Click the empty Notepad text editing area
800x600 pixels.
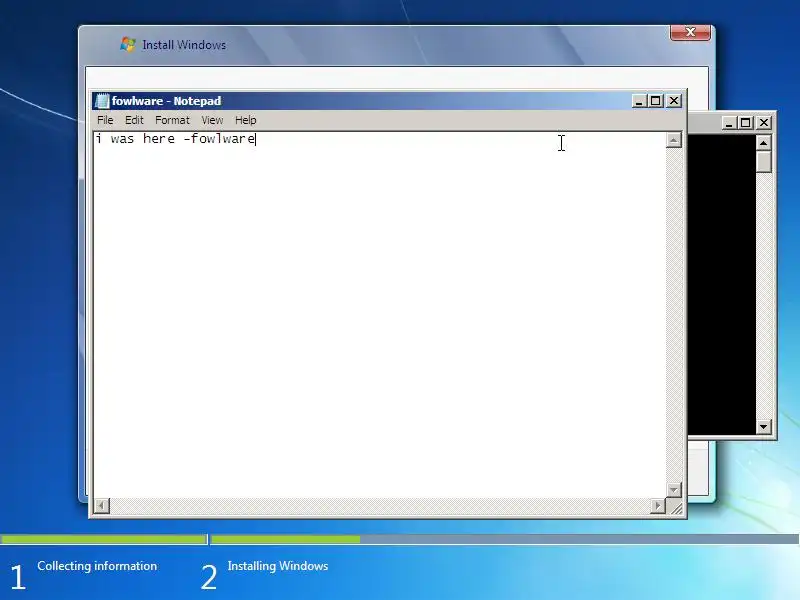pyautogui.click(x=380, y=316)
